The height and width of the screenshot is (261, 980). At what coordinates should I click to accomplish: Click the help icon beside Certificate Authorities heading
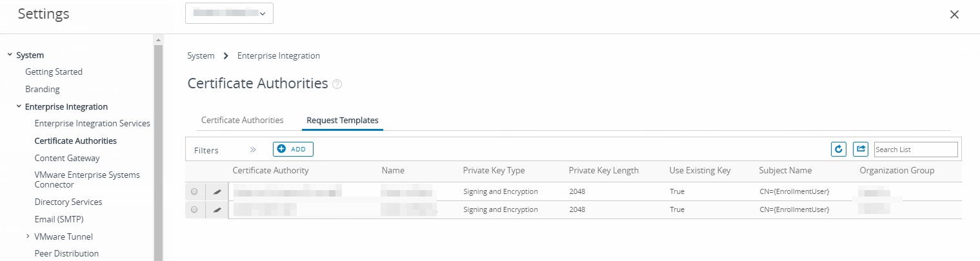[x=337, y=84]
